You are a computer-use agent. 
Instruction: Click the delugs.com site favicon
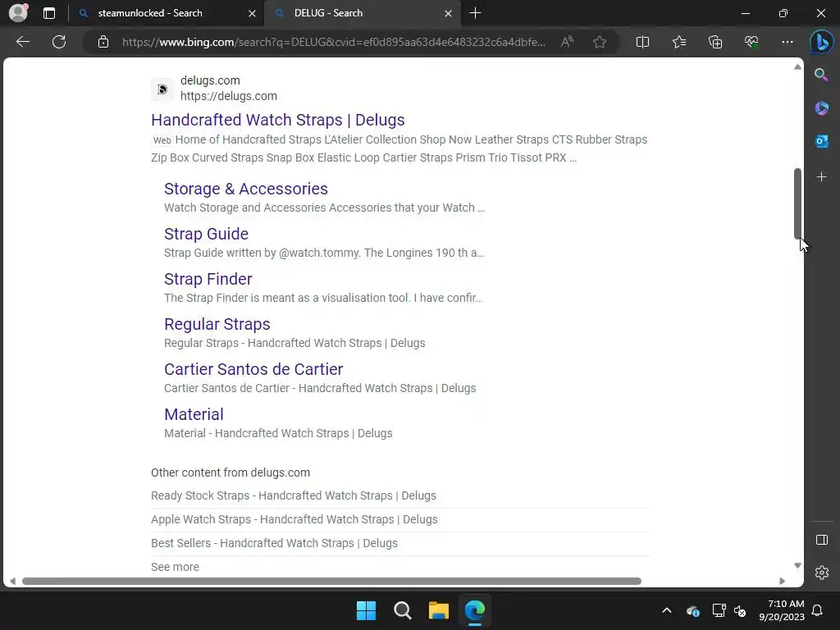tap(162, 89)
